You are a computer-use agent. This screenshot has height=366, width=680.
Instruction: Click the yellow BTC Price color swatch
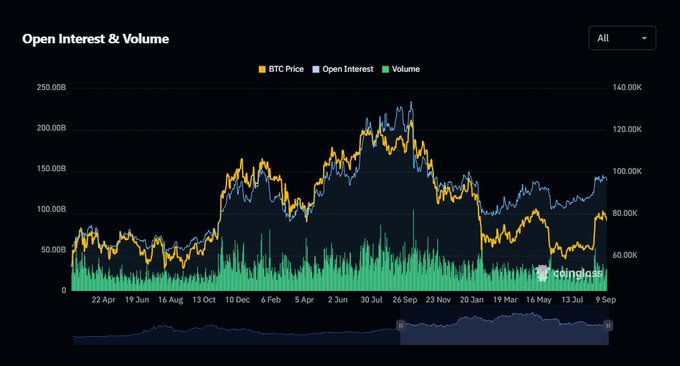[x=262, y=69]
